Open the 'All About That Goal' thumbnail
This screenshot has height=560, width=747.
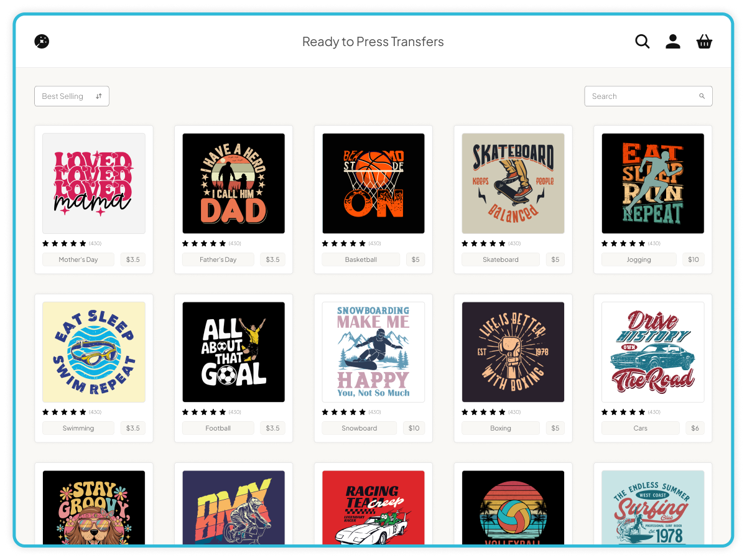(x=233, y=352)
